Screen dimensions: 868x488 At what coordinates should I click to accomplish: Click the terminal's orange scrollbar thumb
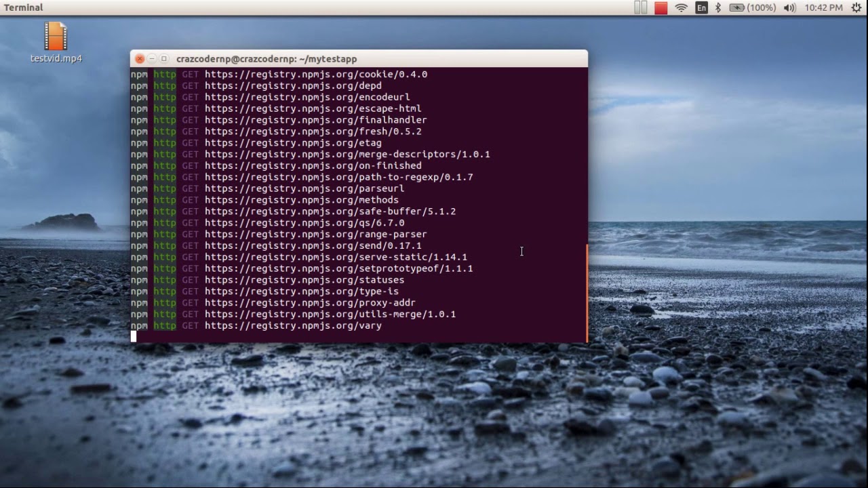(586, 293)
